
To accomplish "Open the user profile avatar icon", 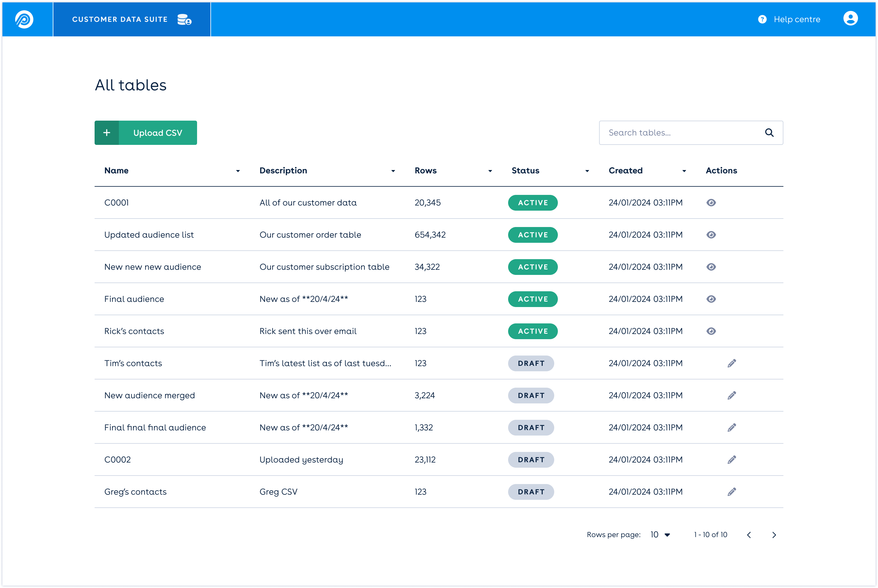I will click(x=850, y=18).
